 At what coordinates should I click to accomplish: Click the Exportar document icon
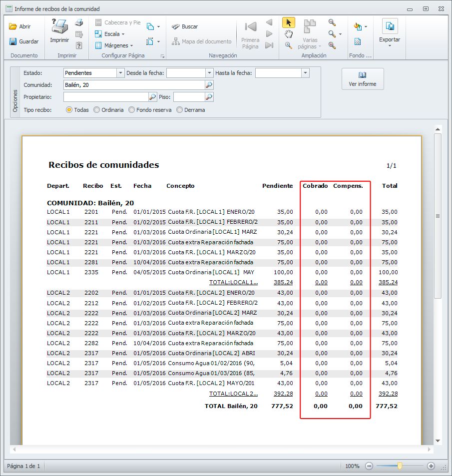390,26
